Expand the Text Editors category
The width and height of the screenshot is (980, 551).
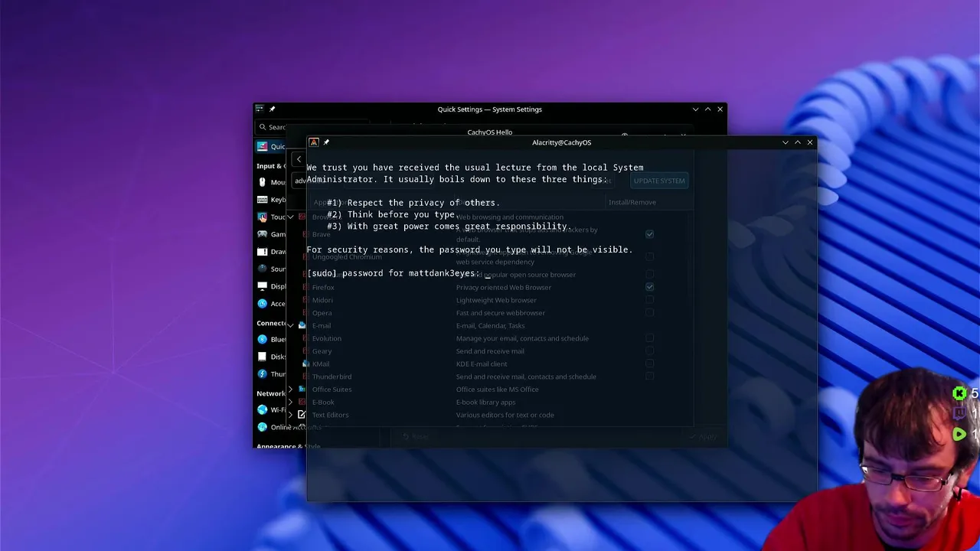click(x=291, y=415)
